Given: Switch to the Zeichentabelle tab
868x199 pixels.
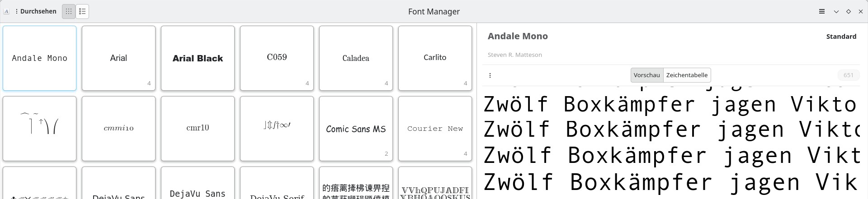Looking at the screenshot, I should [687, 75].
